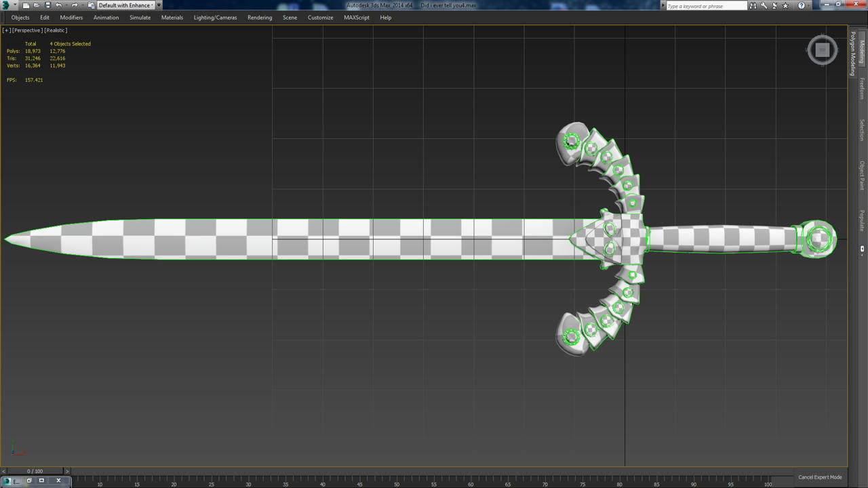The height and width of the screenshot is (488, 868).
Task: Step time slider to next frame
Action: pos(66,471)
